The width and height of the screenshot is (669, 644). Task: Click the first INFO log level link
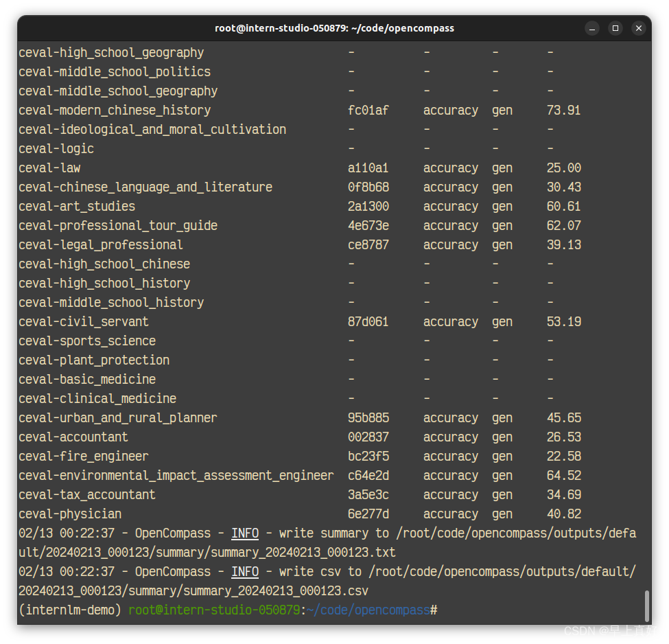(245, 533)
